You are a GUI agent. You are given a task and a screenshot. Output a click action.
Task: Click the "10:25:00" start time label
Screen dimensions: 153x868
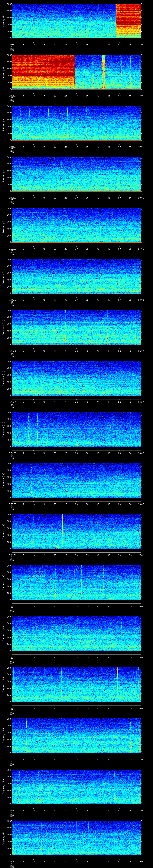12,504
